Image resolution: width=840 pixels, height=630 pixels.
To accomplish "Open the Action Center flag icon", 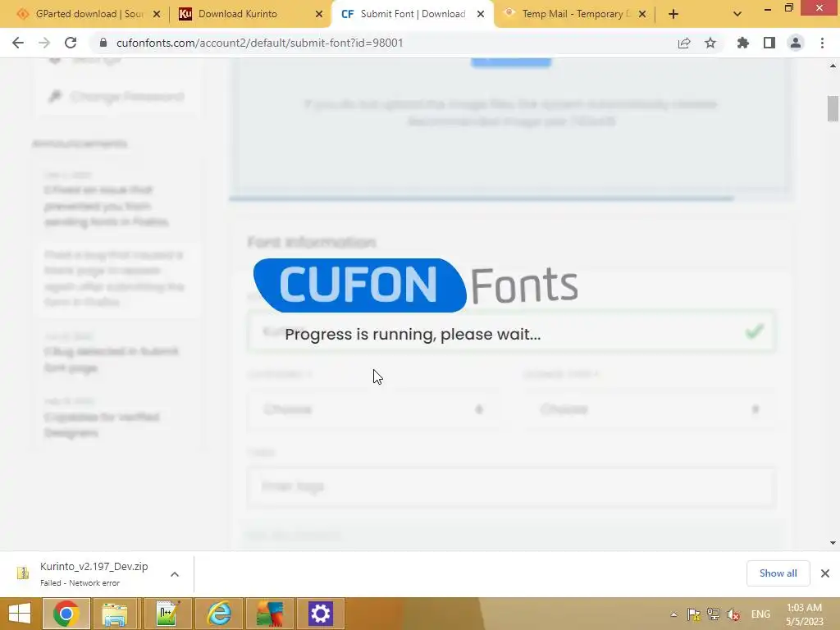I will 694,614.
